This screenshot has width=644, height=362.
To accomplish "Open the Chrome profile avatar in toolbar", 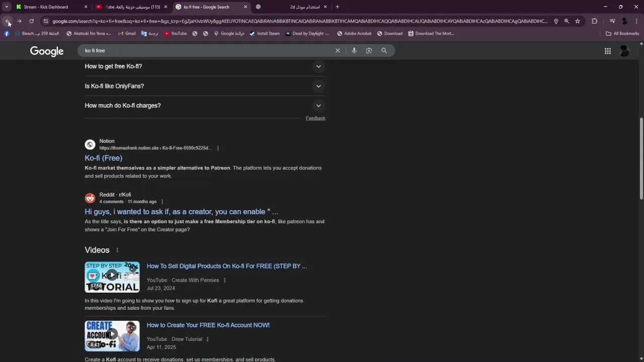I will pos(624,21).
